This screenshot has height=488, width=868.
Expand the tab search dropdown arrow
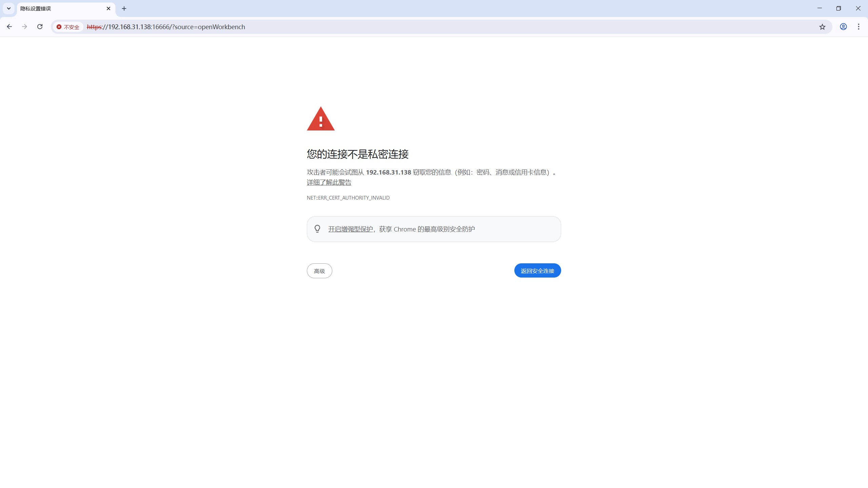[x=9, y=8]
